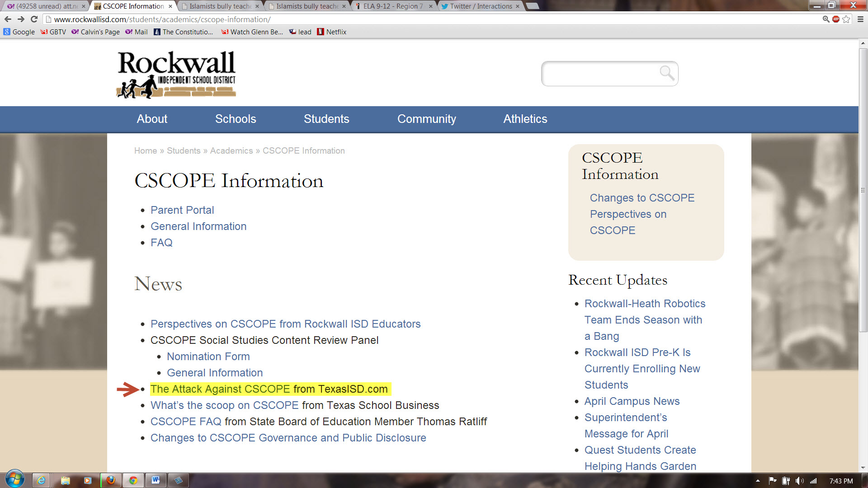The height and width of the screenshot is (488, 868).
Task: Open the Netflix bookmark
Action: coord(332,32)
